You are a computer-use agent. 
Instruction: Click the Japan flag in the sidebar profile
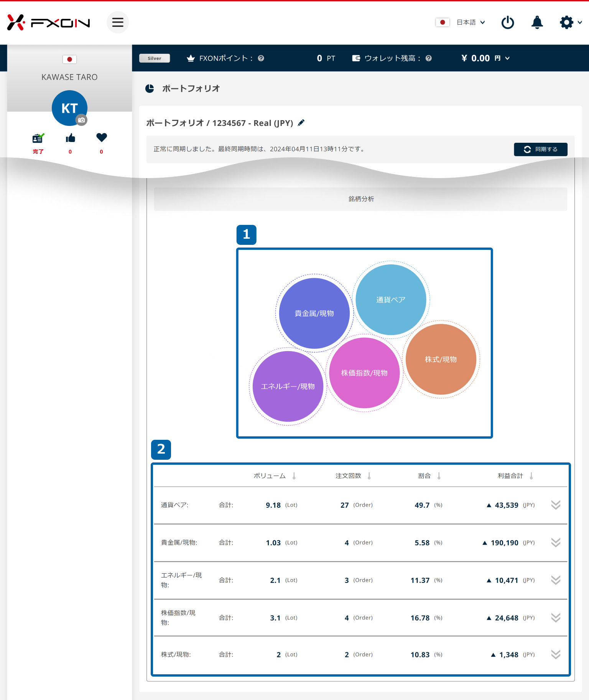pos(69,59)
